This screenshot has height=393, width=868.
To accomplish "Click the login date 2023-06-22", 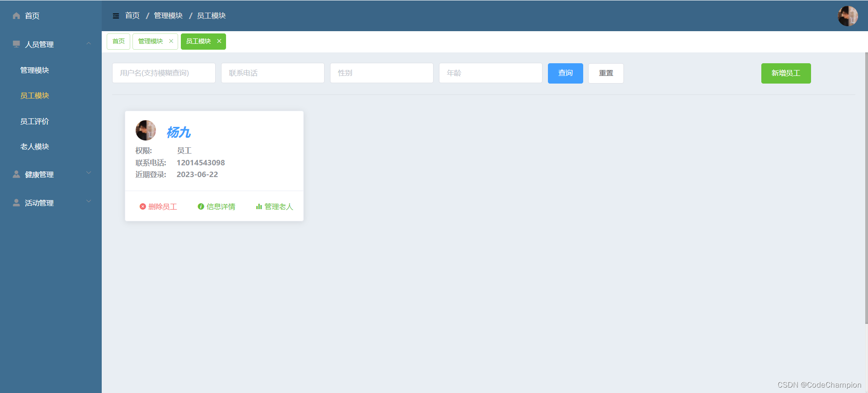I will point(197,174).
